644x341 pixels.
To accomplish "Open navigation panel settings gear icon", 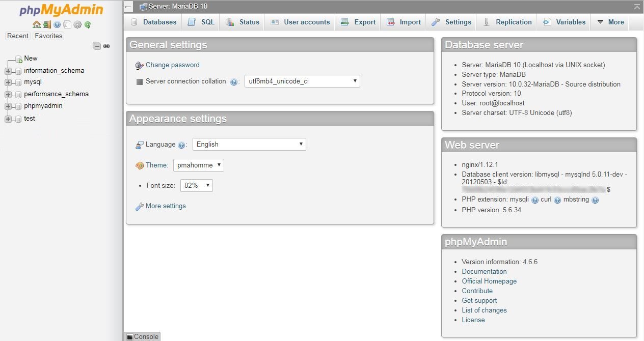I will (x=77, y=24).
